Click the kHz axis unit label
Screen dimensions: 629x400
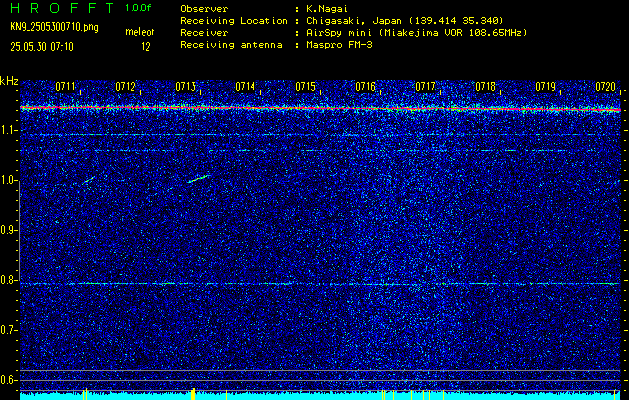[9, 81]
